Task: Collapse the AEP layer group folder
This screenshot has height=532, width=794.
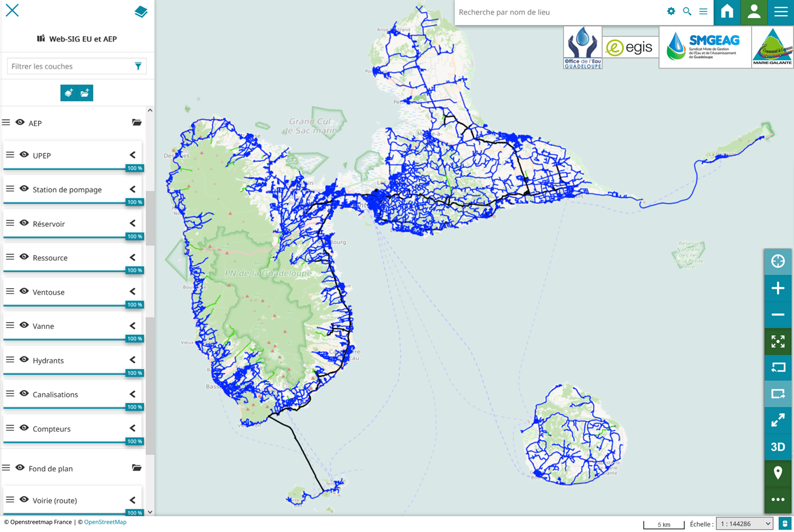Action: [x=137, y=123]
